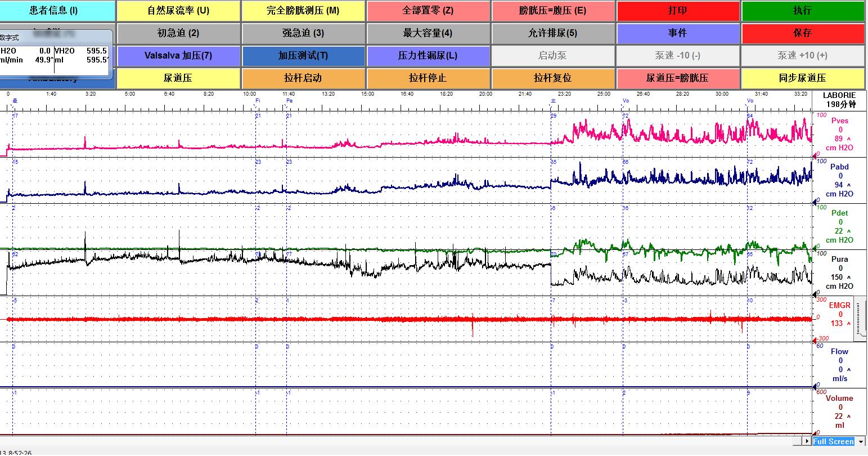
Task: Enable 允许排尿 (5) permission to void
Action: pos(553,33)
